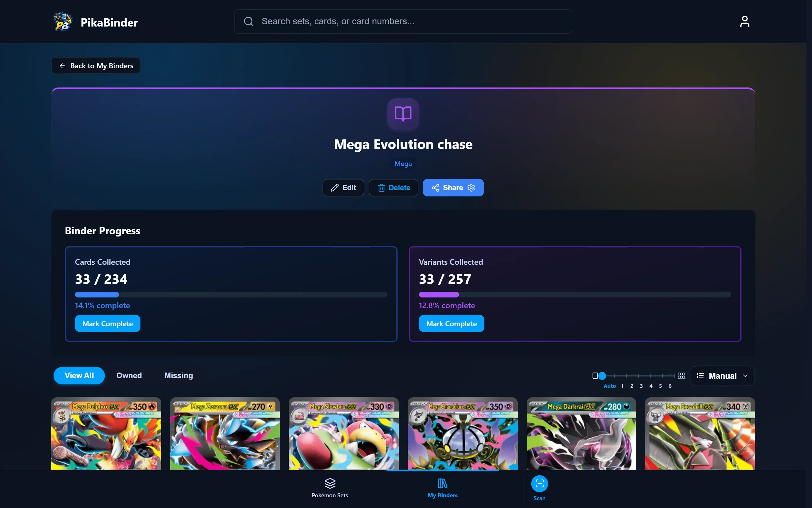Select column count 5 label
Screen dimensions: 812x508
pos(660,386)
